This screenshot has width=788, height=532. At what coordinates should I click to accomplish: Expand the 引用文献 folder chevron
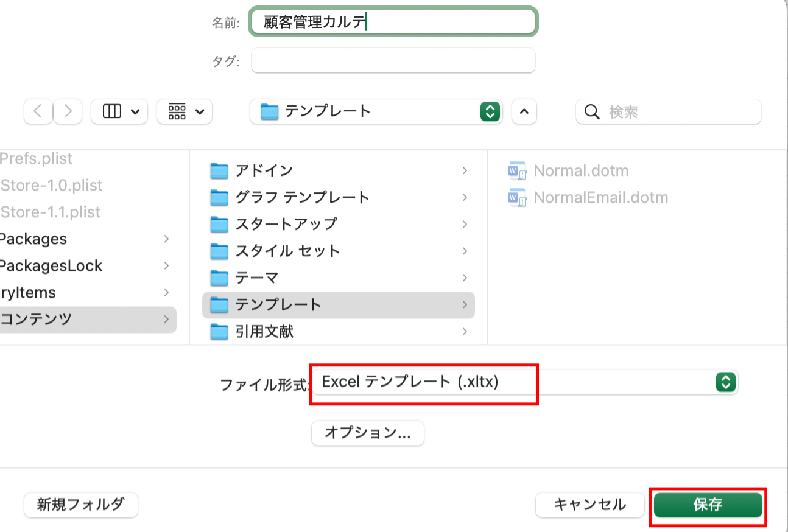(x=464, y=332)
